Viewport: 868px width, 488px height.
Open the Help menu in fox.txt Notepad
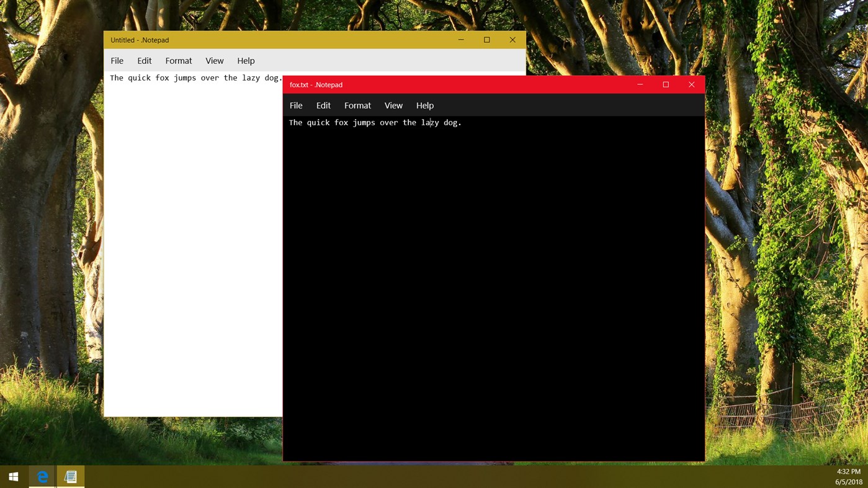(425, 105)
